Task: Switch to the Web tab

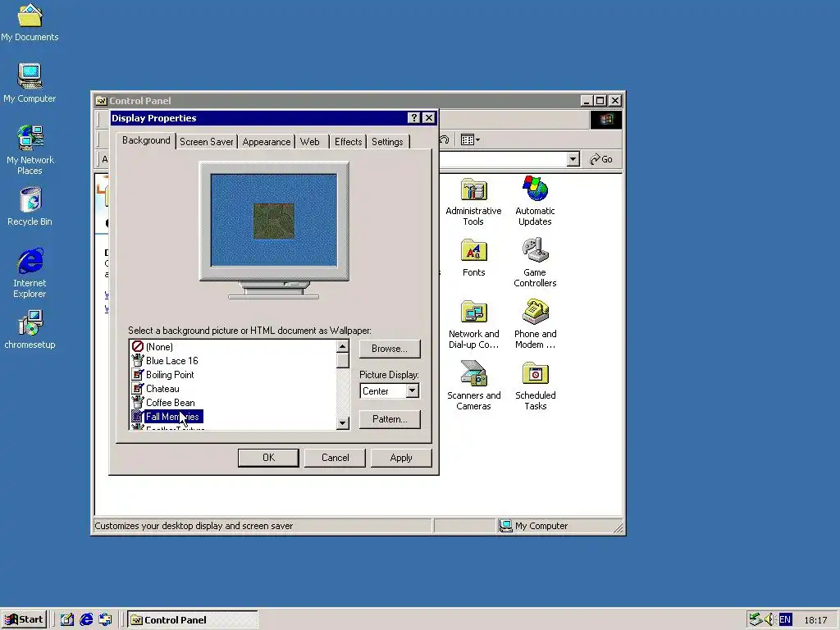Action: (x=309, y=142)
